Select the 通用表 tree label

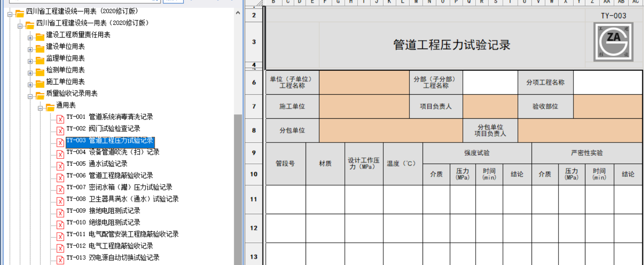tap(66, 105)
